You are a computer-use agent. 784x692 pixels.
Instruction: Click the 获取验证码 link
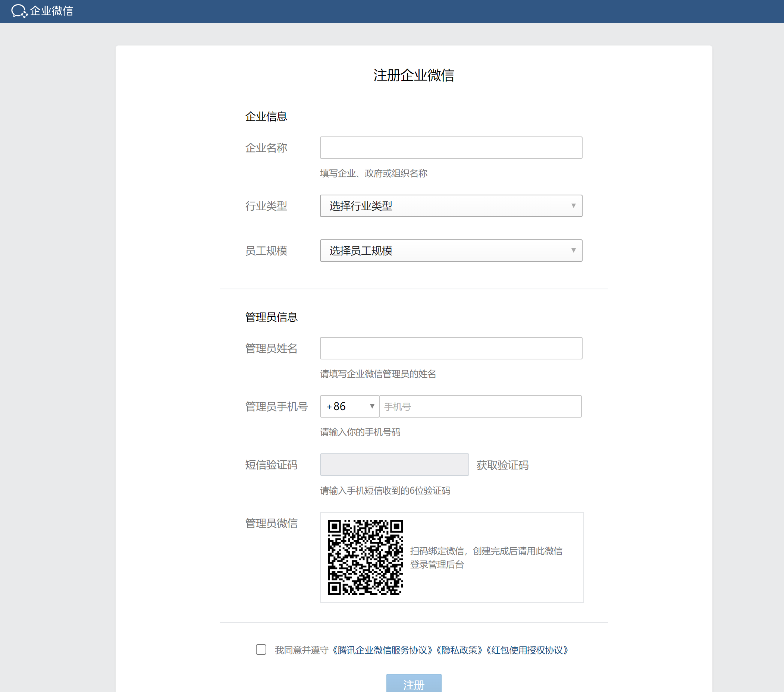502,465
